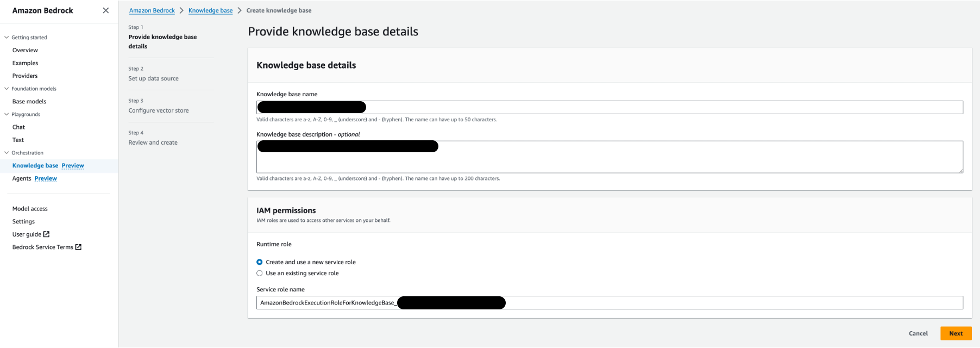Click the IAM permissions heading
980x348 pixels.
point(286,210)
